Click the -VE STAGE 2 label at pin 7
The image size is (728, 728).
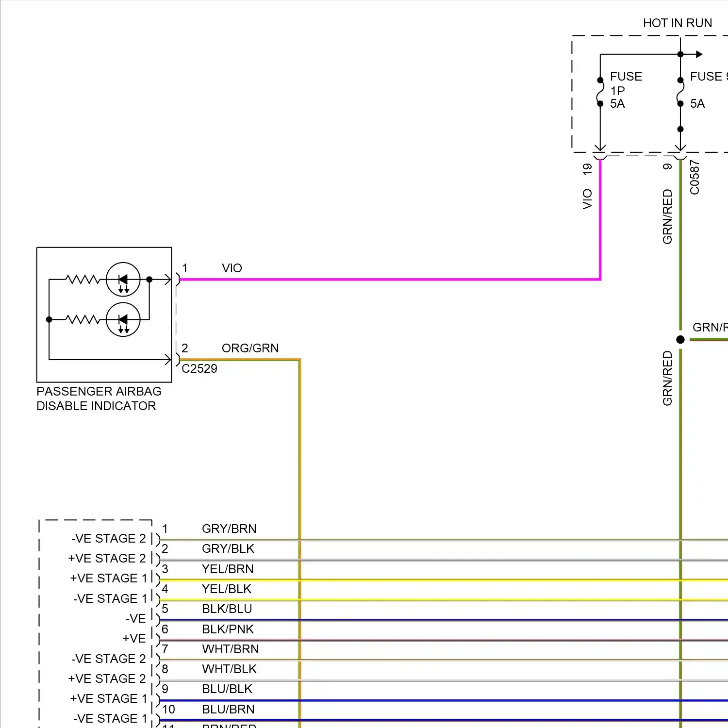[109, 659]
